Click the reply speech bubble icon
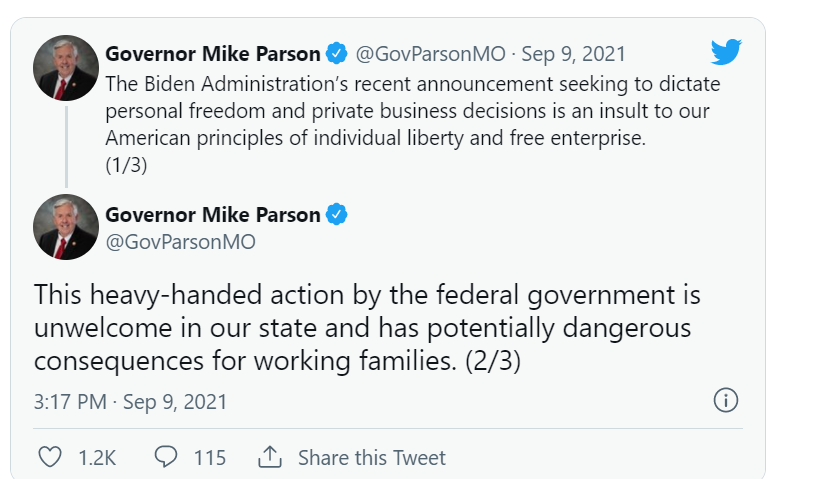 tap(166, 457)
